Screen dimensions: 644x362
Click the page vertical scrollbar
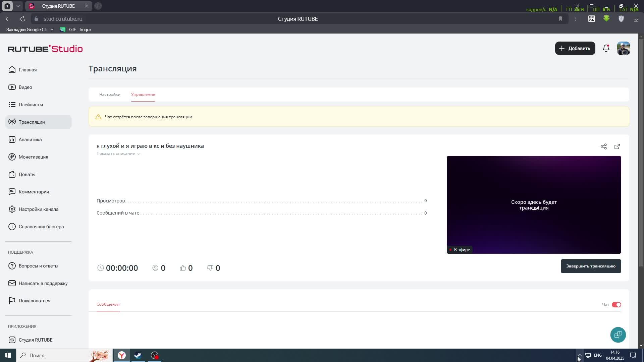641,153
